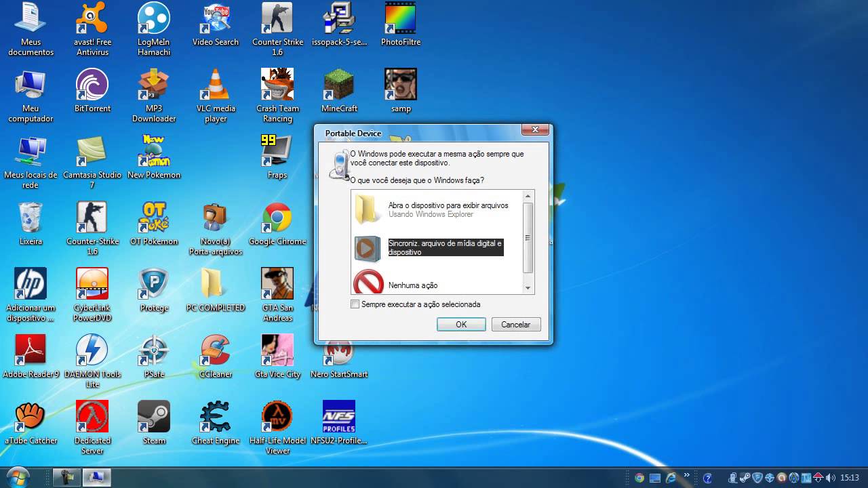The width and height of the screenshot is (868, 488).
Task: Select the Cheat Engine desktop icon
Action: click(x=216, y=423)
